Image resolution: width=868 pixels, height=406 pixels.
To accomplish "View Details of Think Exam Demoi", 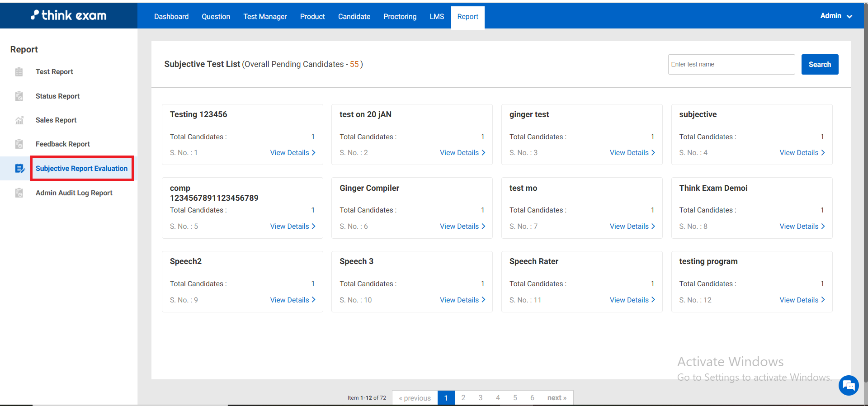I will pos(802,227).
